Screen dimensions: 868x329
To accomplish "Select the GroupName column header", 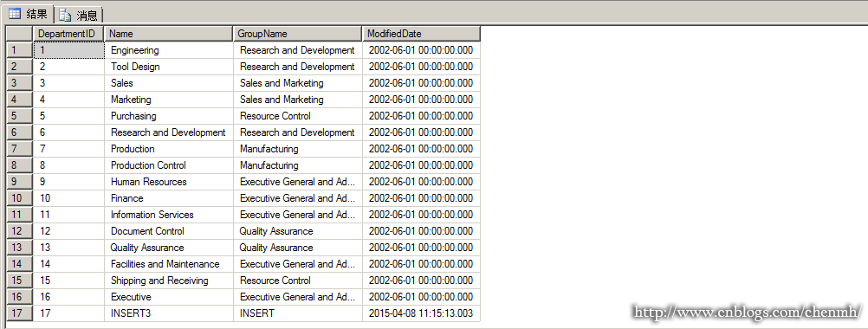I will 298,34.
